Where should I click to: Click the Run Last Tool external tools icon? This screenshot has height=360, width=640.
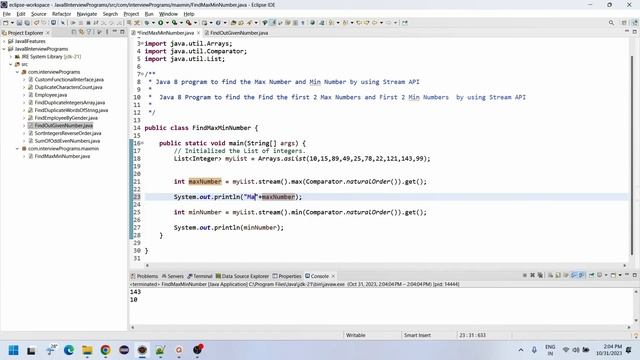[189, 23]
